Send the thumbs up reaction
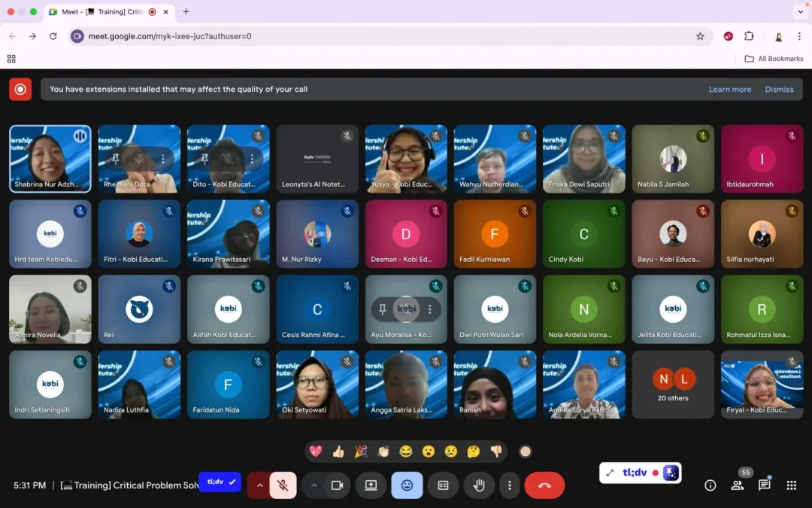The width and height of the screenshot is (812, 508). (338, 452)
